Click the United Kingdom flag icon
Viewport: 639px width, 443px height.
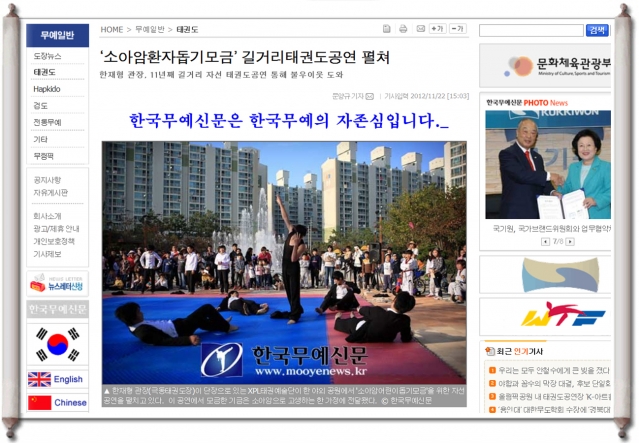(39, 379)
